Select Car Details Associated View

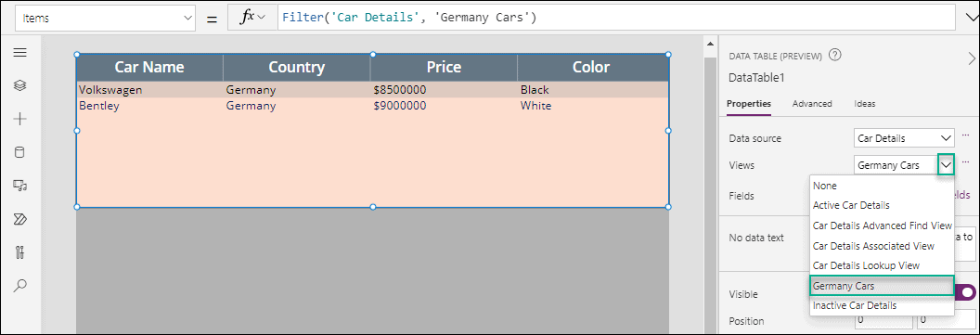[882, 246]
